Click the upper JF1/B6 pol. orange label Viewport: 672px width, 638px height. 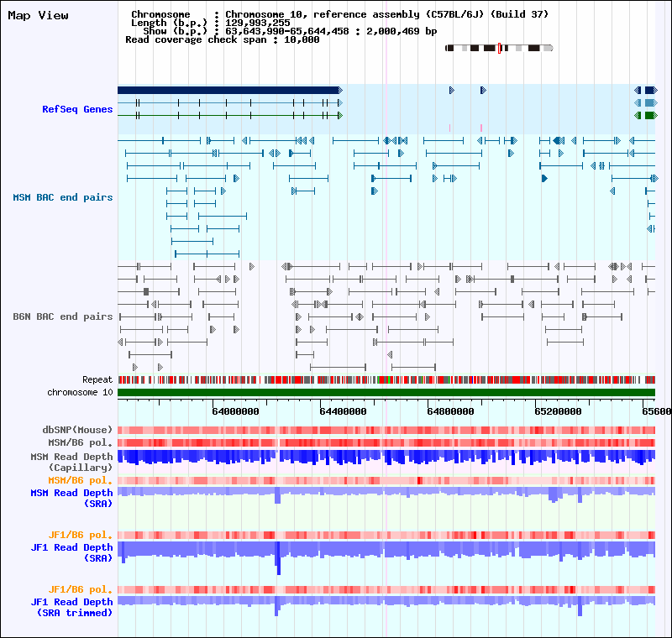[80, 536]
